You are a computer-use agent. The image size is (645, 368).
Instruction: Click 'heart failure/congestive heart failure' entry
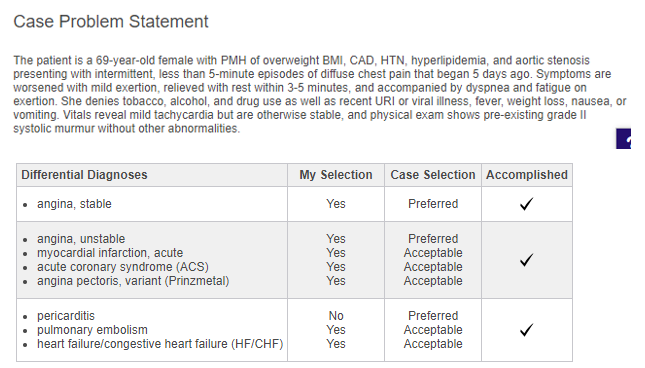click(160, 344)
